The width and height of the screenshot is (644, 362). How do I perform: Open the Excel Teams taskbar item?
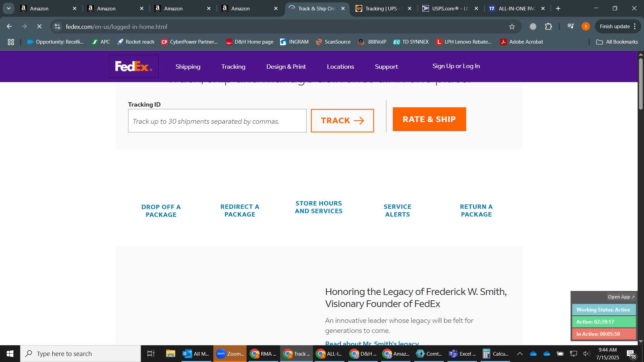click(462, 354)
